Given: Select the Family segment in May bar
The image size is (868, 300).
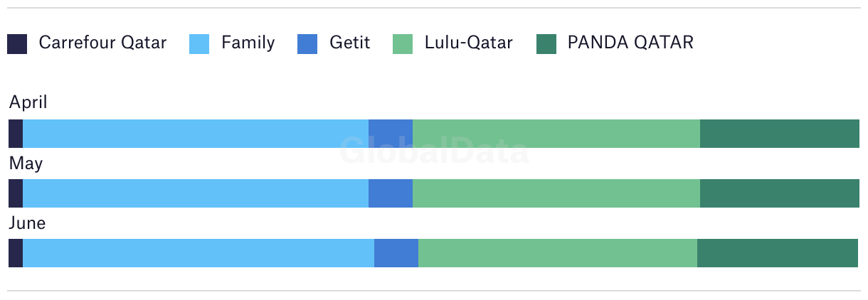Looking at the screenshot, I should [x=196, y=193].
